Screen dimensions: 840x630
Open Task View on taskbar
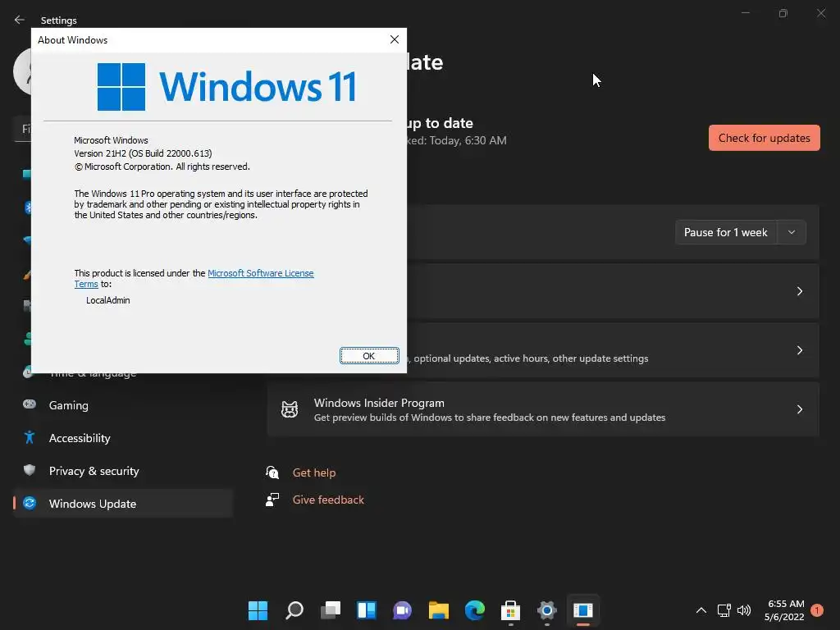[331, 610]
